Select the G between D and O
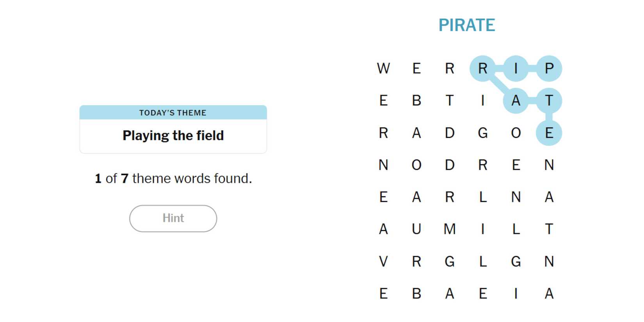 [482, 133]
